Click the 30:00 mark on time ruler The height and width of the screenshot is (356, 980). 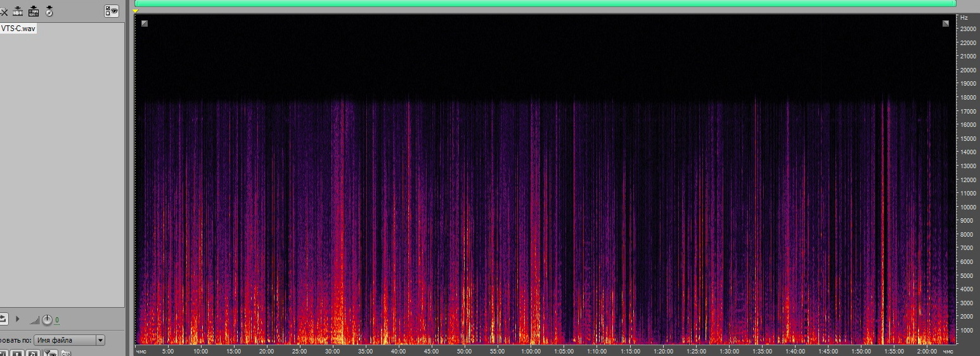(332, 351)
